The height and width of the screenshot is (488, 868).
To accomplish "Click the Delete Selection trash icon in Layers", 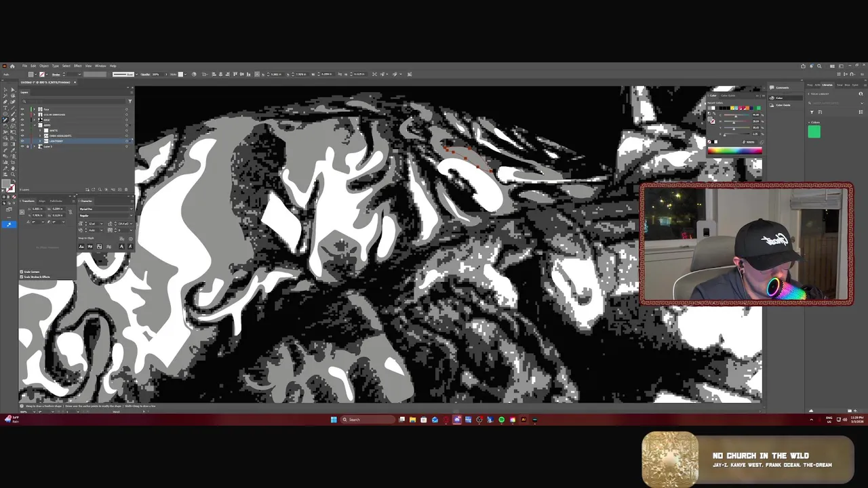I will coord(126,189).
